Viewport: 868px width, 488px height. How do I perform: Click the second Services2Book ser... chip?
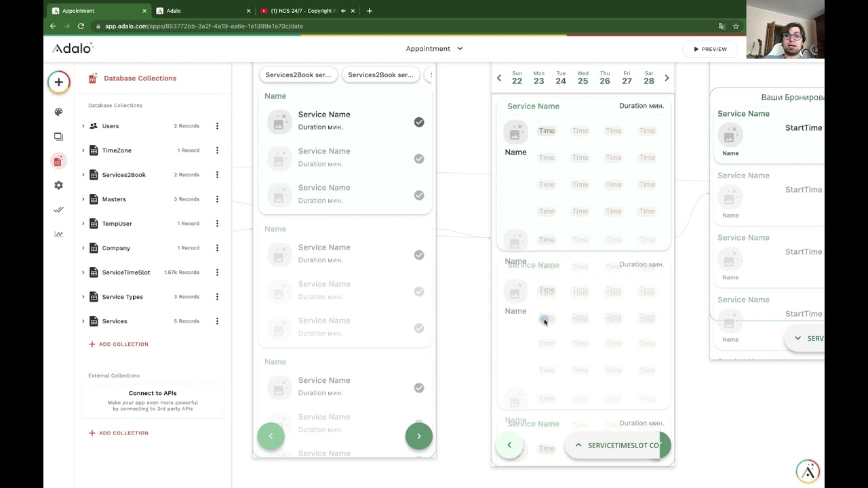[380, 75]
